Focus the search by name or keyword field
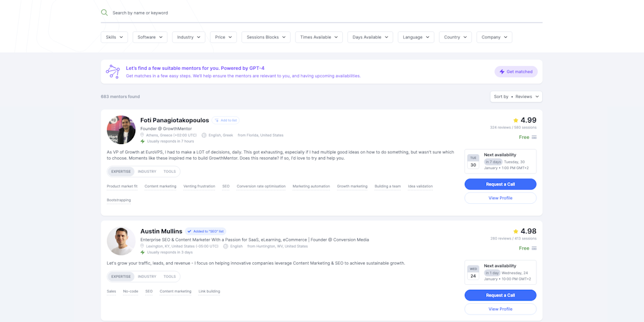This screenshot has width=644, height=322. coord(314,13)
